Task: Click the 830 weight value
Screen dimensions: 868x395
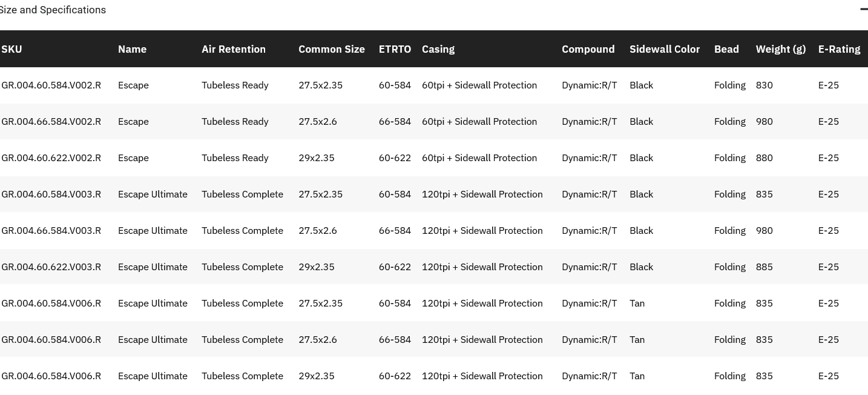Action: (764, 85)
